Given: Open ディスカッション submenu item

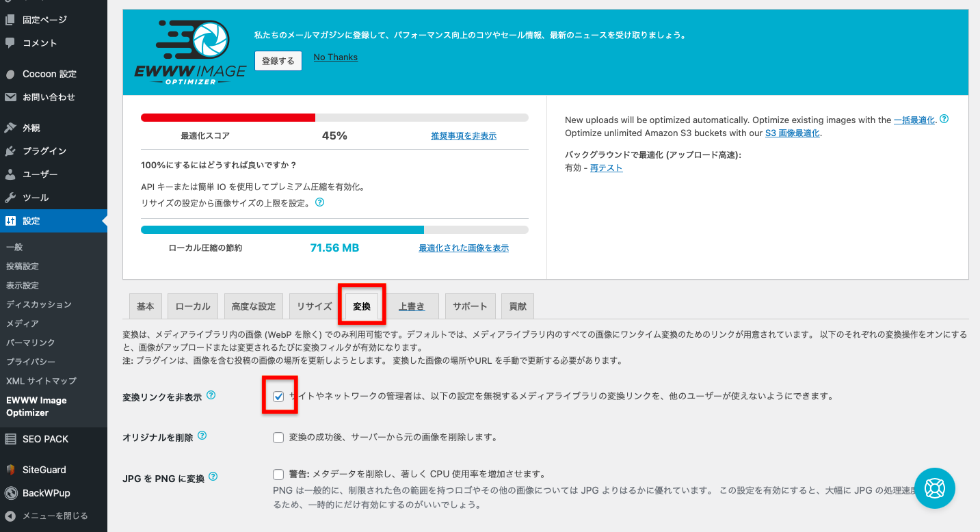Looking at the screenshot, I should 39,304.
